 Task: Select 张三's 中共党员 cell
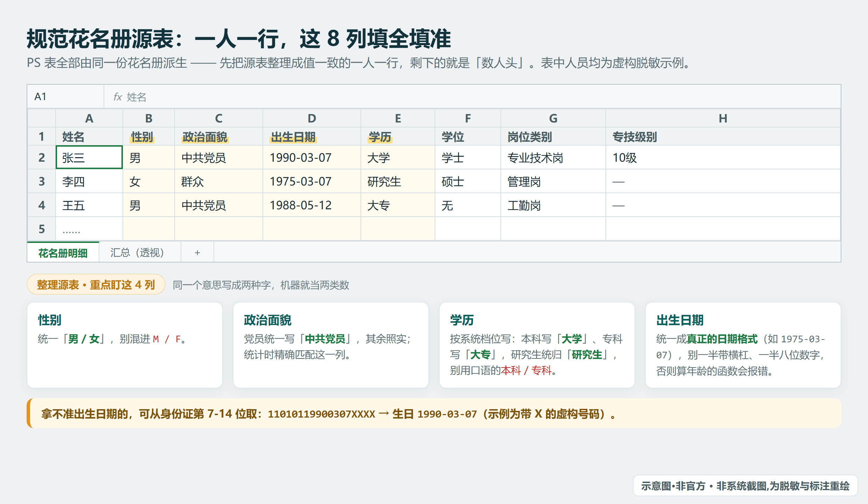pyautogui.click(x=219, y=157)
